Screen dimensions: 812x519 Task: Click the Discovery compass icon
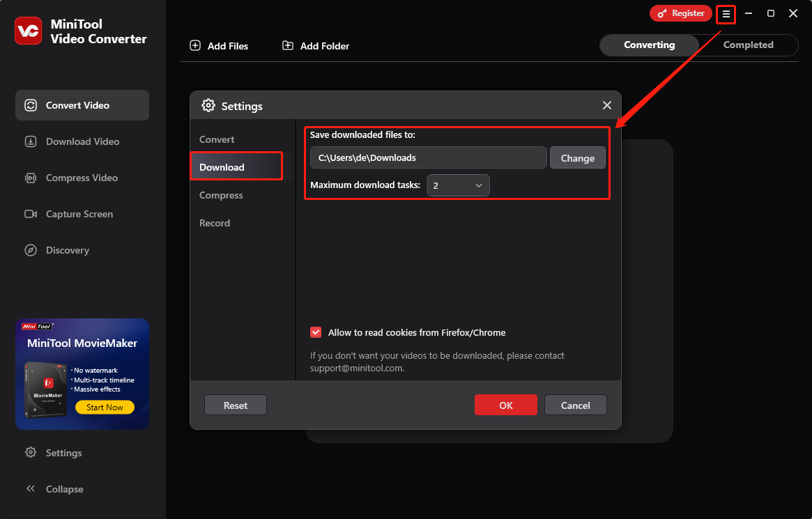31,251
